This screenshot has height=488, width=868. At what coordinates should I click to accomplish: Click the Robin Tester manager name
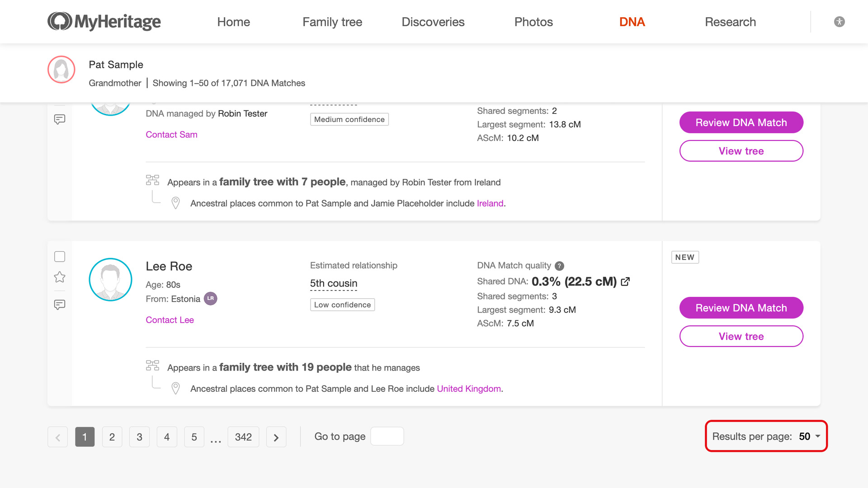(x=242, y=113)
